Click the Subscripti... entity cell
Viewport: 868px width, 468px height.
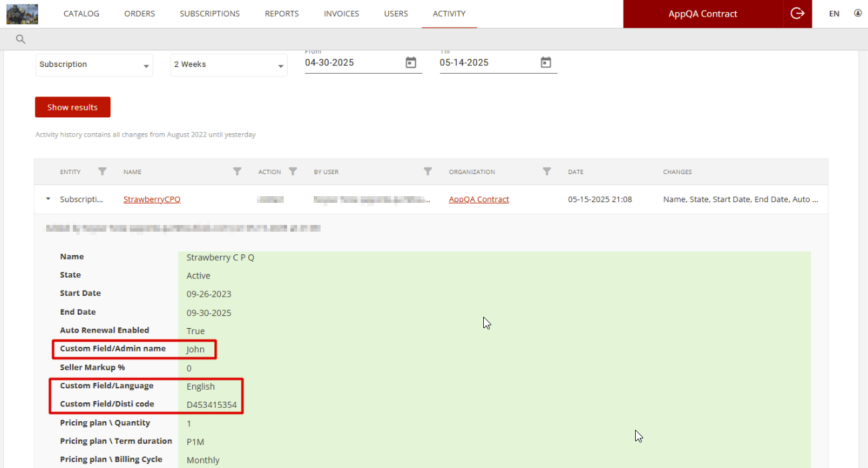coord(82,200)
